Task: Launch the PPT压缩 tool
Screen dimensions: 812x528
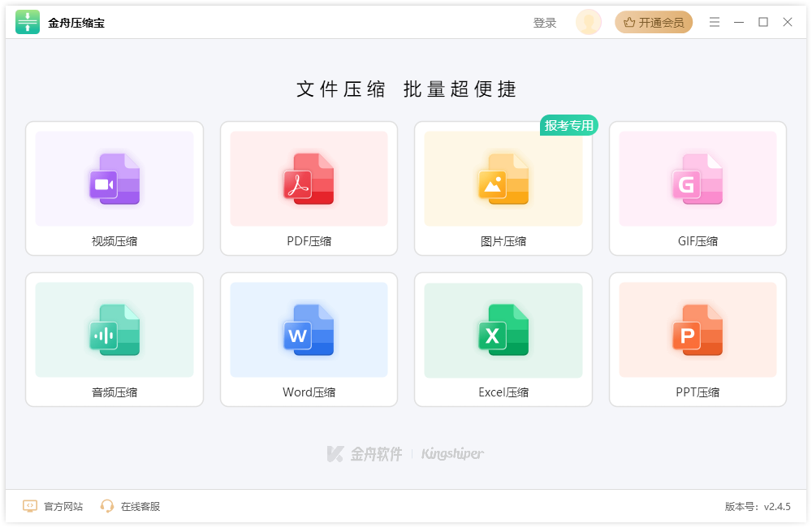Action: click(697, 329)
